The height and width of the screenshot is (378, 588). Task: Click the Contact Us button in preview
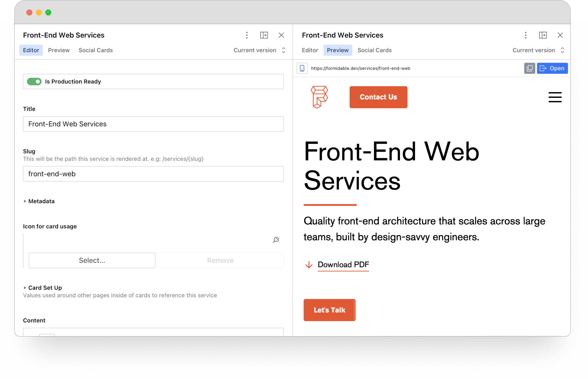[x=378, y=96]
